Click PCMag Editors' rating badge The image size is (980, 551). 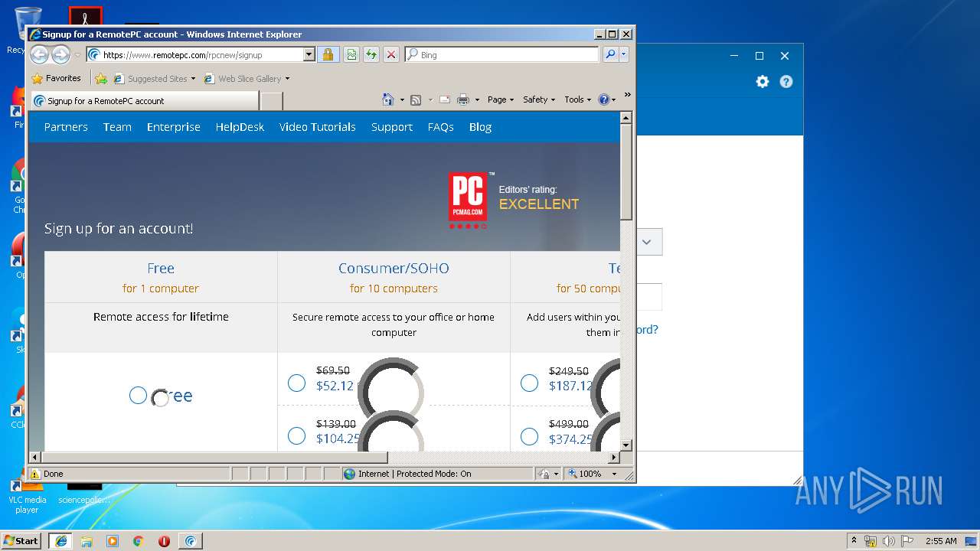click(x=514, y=199)
